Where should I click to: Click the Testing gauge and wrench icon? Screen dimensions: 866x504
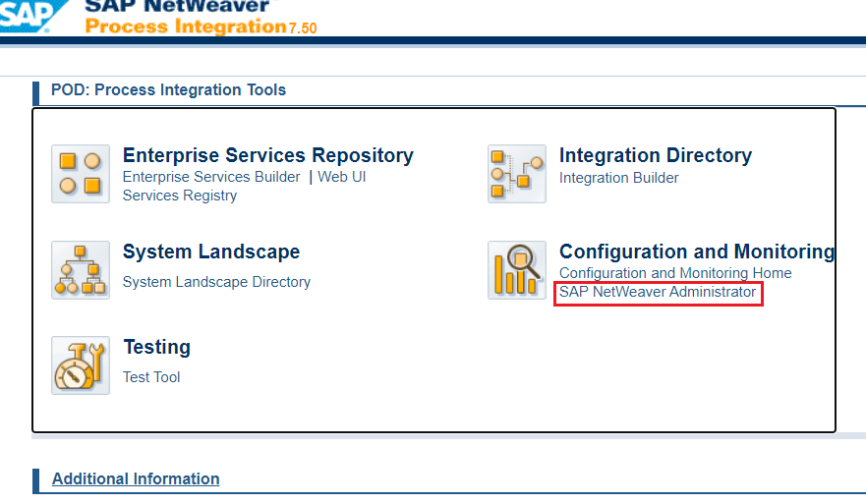tap(81, 365)
